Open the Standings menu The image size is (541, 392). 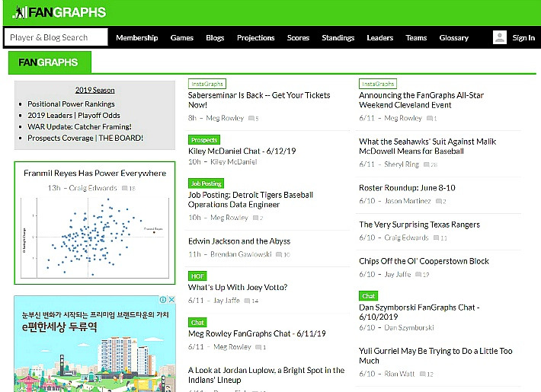click(x=338, y=37)
